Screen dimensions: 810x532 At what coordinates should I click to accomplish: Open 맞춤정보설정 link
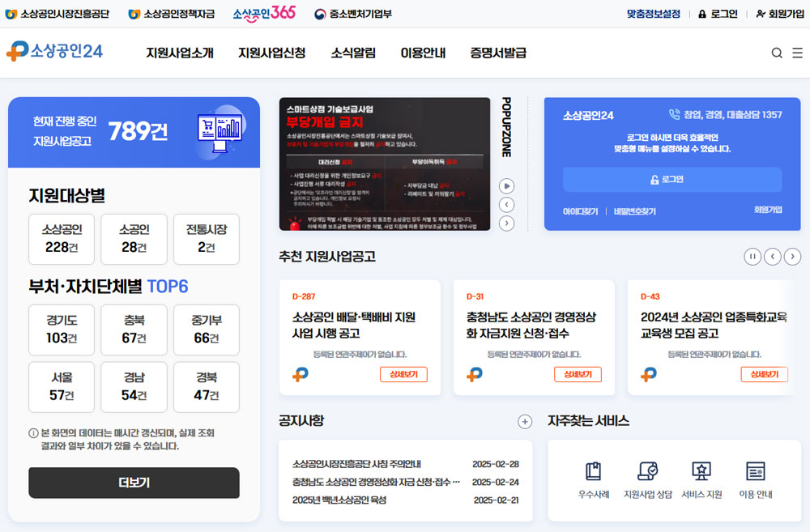654,14
